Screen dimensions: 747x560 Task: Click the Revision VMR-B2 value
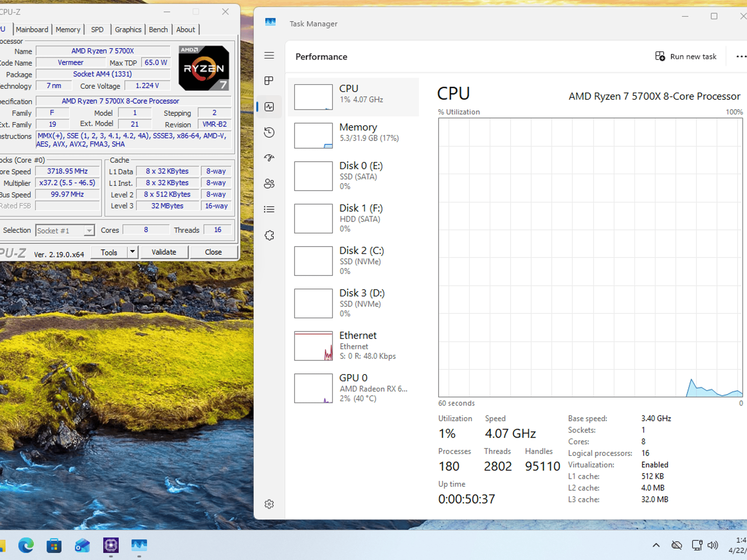pyautogui.click(x=214, y=124)
